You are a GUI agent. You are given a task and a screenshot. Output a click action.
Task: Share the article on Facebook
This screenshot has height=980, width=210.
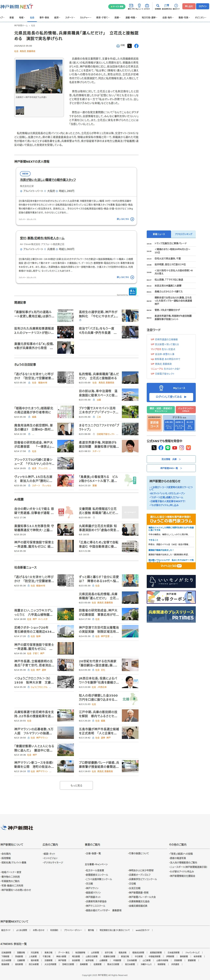click(x=136, y=46)
